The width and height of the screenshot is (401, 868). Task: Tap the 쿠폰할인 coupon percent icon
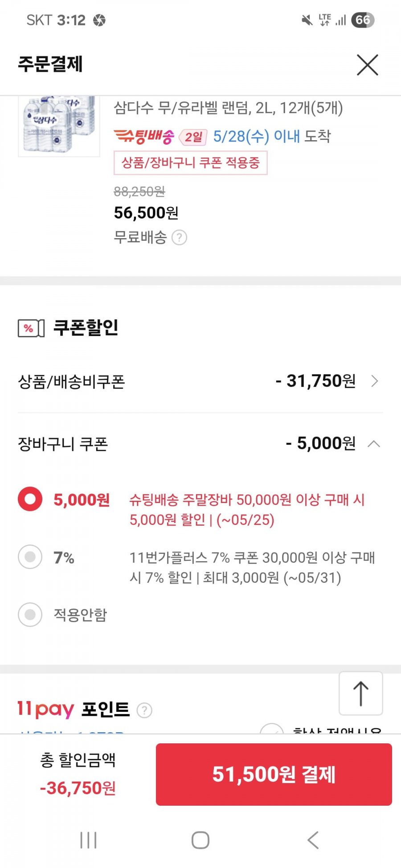(31, 329)
